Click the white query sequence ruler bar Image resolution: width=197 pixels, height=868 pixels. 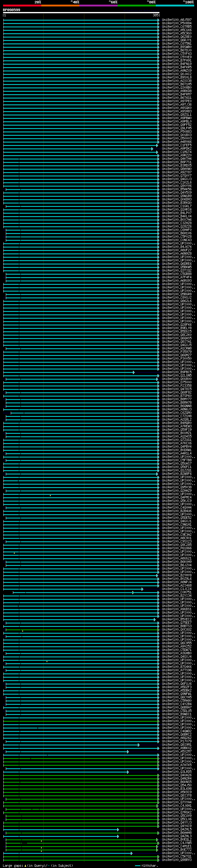pos(81,13)
